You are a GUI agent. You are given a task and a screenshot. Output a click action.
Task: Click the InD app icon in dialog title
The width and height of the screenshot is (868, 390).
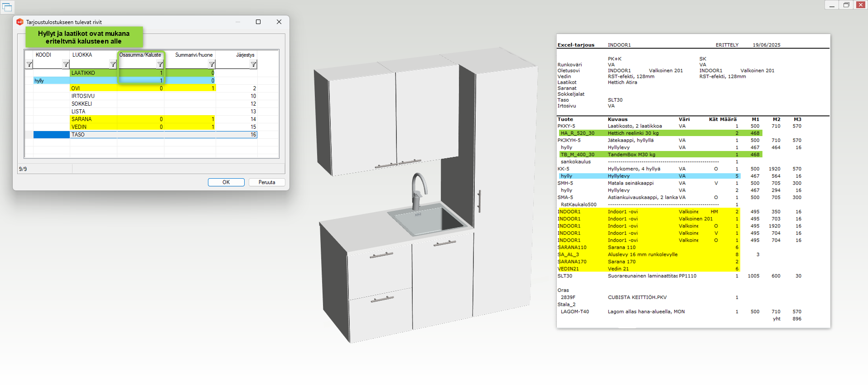pos(19,22)
